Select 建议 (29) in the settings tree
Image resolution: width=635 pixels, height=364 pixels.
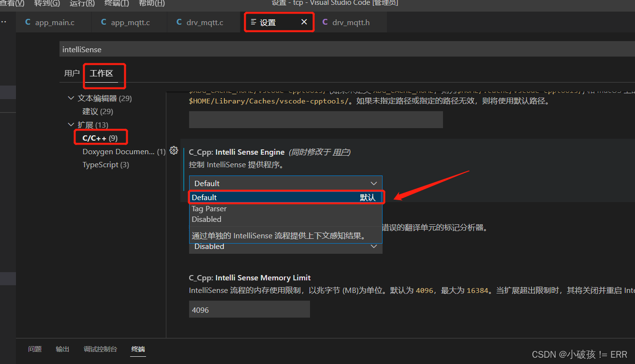(x=98, y=111)
